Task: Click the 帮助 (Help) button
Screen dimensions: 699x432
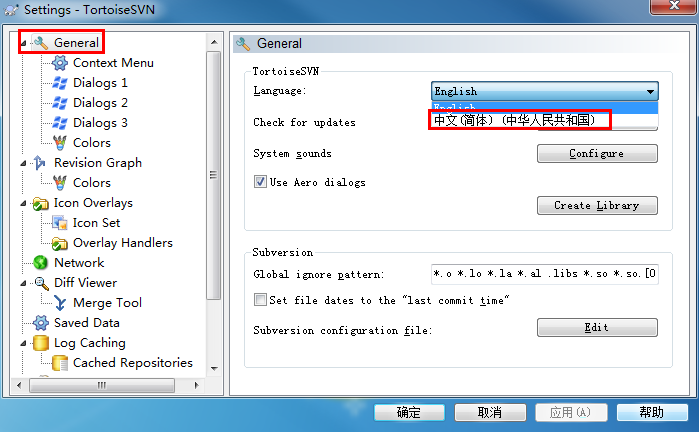Action: 652,412
